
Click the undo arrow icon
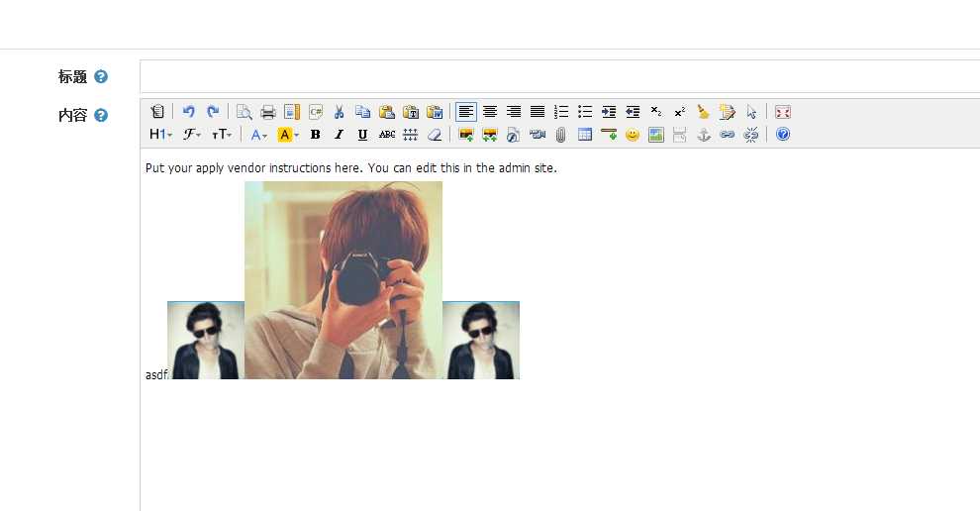[x=189, y=112]
